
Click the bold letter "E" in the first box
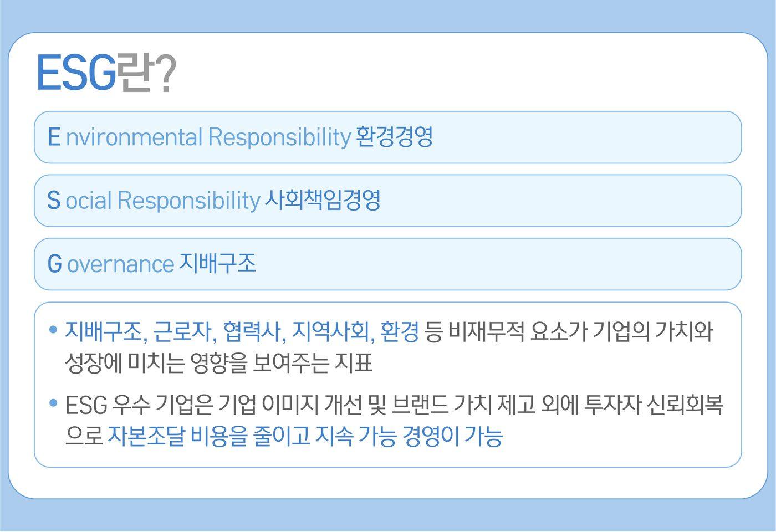pyautogui.click(x=54, y=137)
